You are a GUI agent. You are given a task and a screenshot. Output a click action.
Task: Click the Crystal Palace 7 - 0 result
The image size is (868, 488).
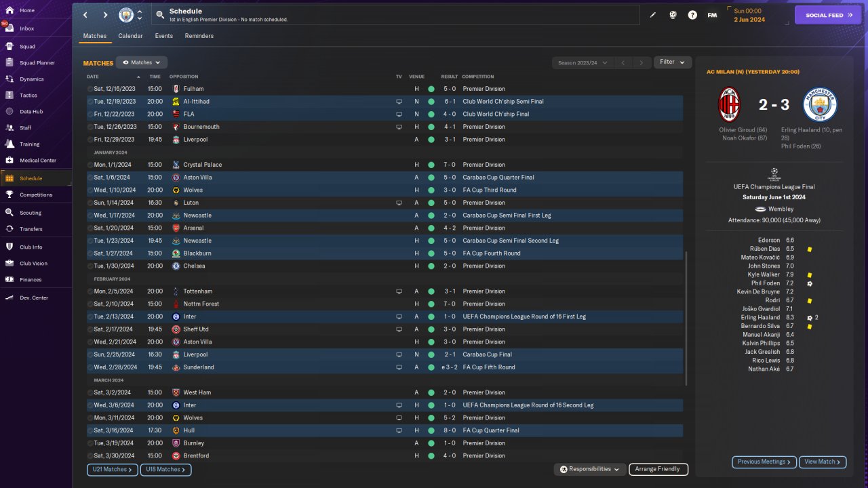[450, 165]
